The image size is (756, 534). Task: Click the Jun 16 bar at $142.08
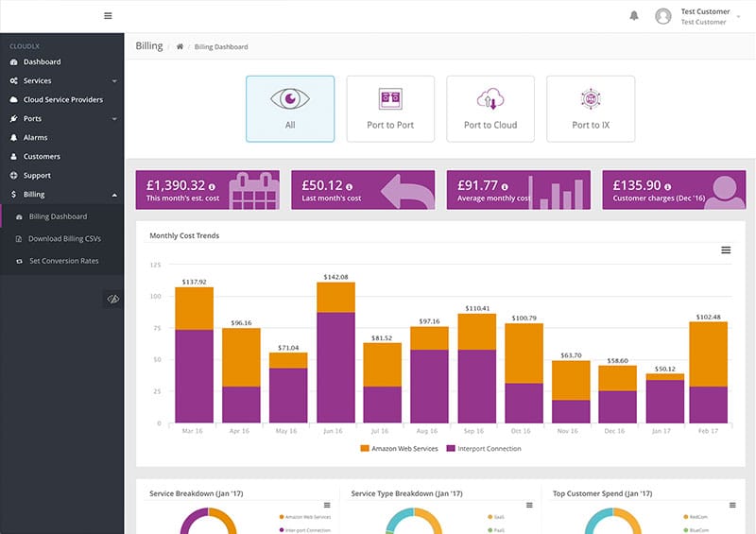(336, 353)
